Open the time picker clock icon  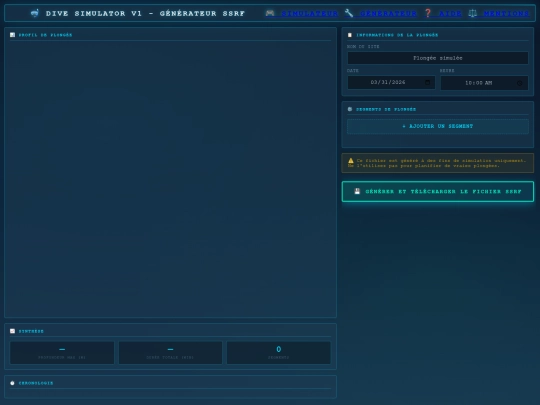520,83
